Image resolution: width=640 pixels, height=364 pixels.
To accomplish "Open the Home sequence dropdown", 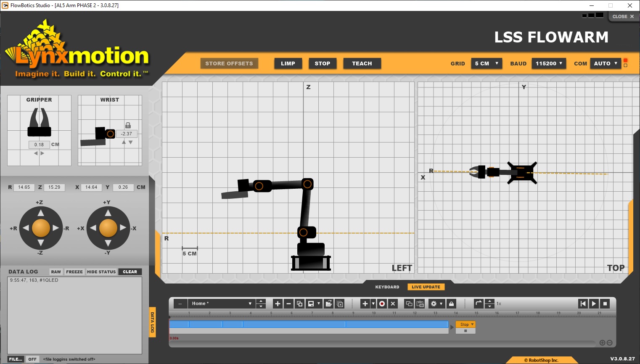I will tap(221, 303).
